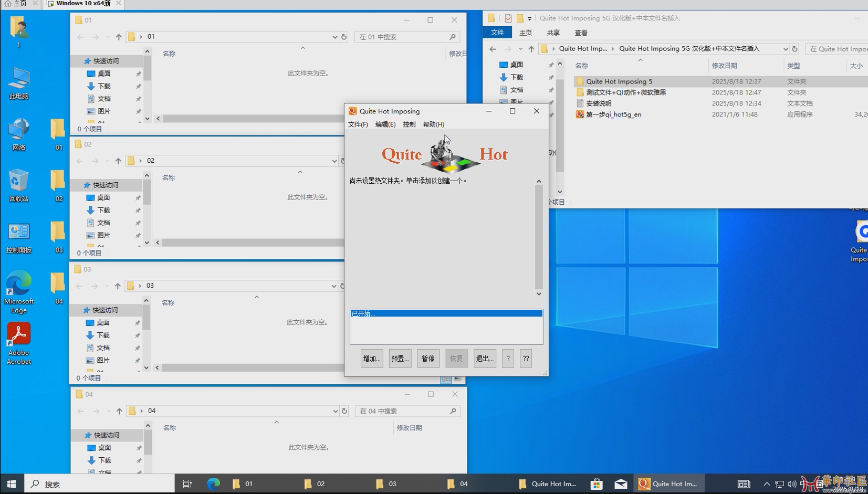The height and width of the screenshot is (494, 868).
Task: Show hidden system tray icons
Action: 767,484
